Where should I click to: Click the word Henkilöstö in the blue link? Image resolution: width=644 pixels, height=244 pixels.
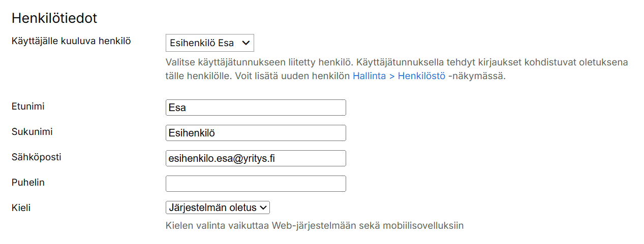pos(421,77)
